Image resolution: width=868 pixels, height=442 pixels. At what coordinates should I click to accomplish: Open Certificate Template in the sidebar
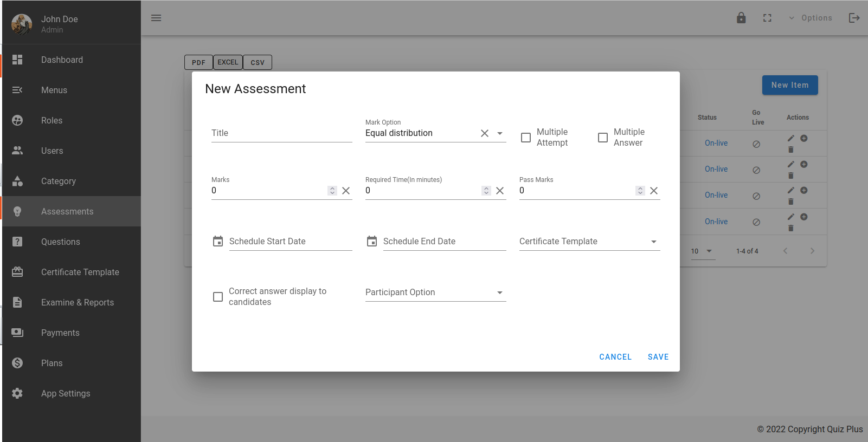tap(72, 272)
